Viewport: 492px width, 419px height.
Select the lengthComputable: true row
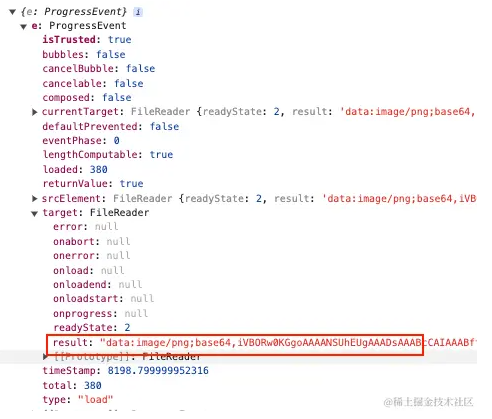click(108, 155)
